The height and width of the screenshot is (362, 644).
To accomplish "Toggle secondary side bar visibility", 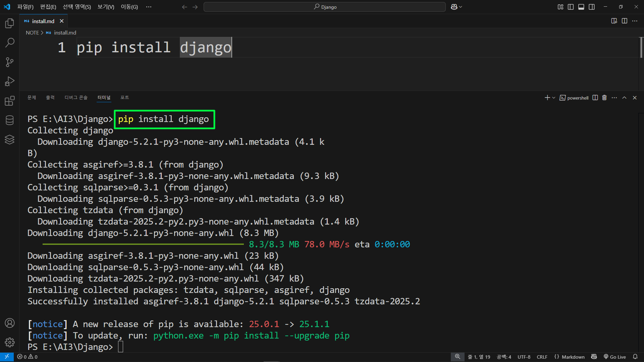I will (592, 7).
